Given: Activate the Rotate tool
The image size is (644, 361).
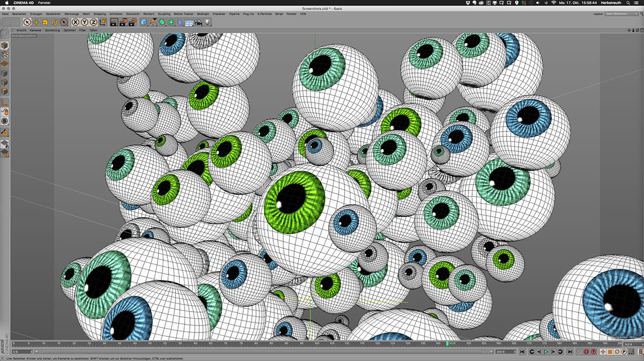Looking at the screenshot, I should click(54, 22).
